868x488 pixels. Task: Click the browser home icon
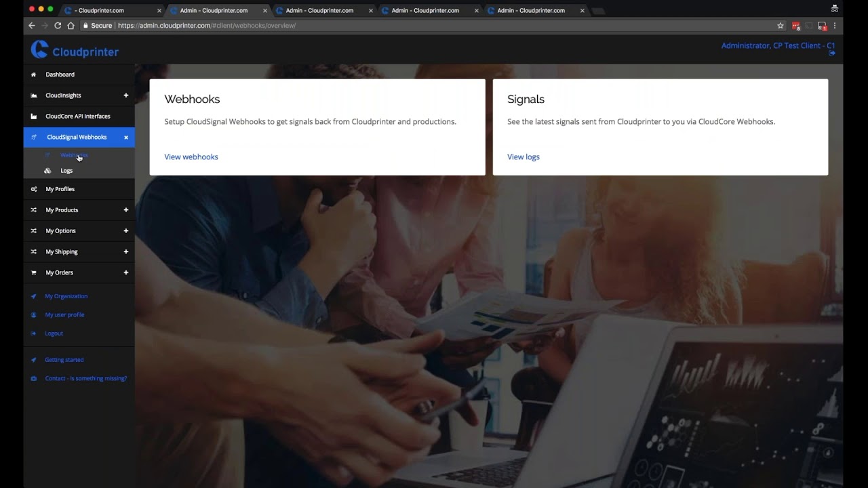71,26
